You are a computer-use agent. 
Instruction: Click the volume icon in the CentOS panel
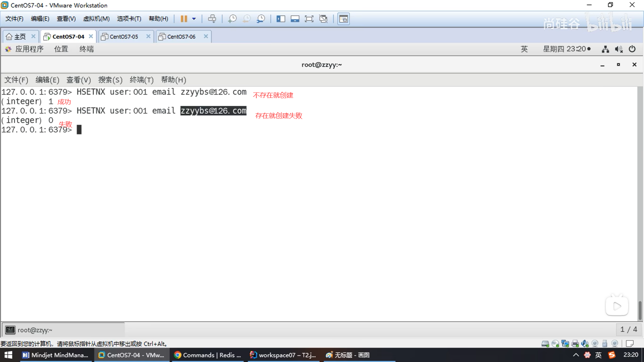click(619, 49)
